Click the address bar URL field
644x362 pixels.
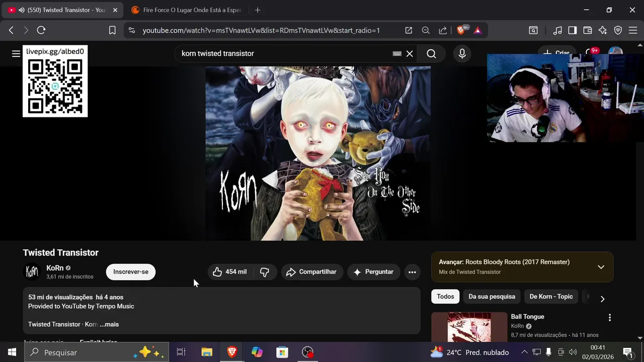click(x=261, y=30)
